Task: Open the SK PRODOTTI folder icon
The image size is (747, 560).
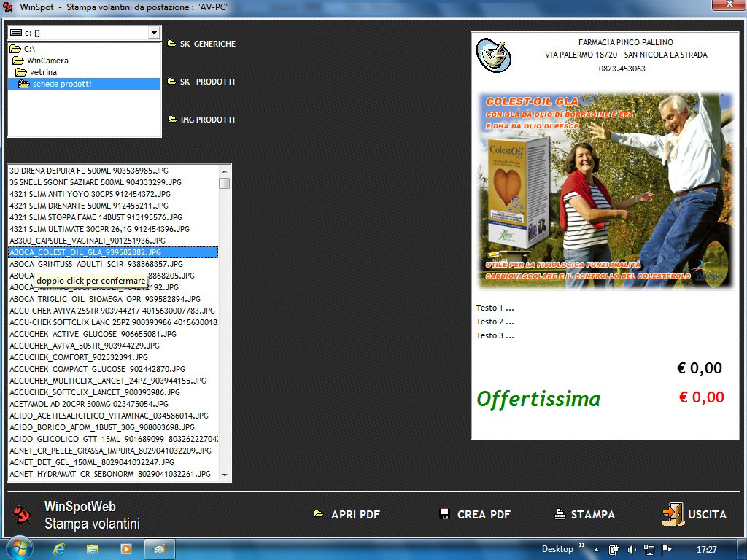Action: tap(172, 82)
